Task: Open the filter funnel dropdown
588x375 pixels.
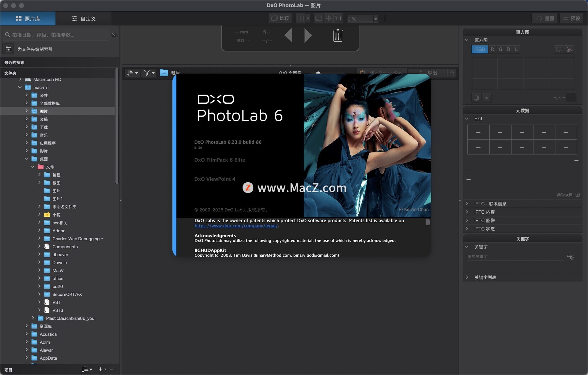Action: tap(149, 73)
